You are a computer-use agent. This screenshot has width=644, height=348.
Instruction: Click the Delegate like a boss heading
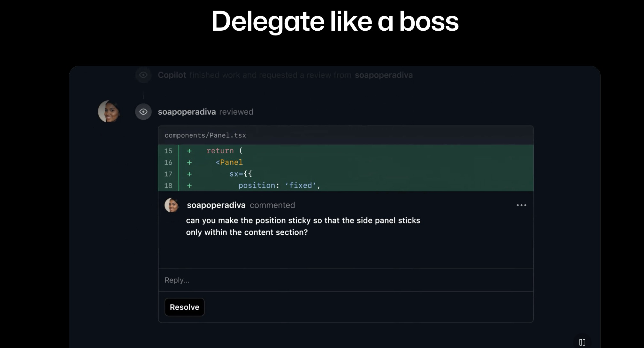coord(335,21)
